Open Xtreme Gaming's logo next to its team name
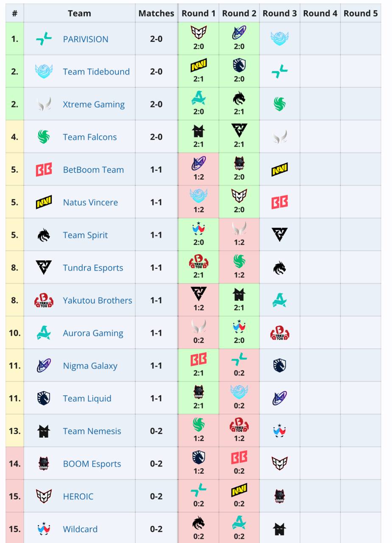 point(44,104)
